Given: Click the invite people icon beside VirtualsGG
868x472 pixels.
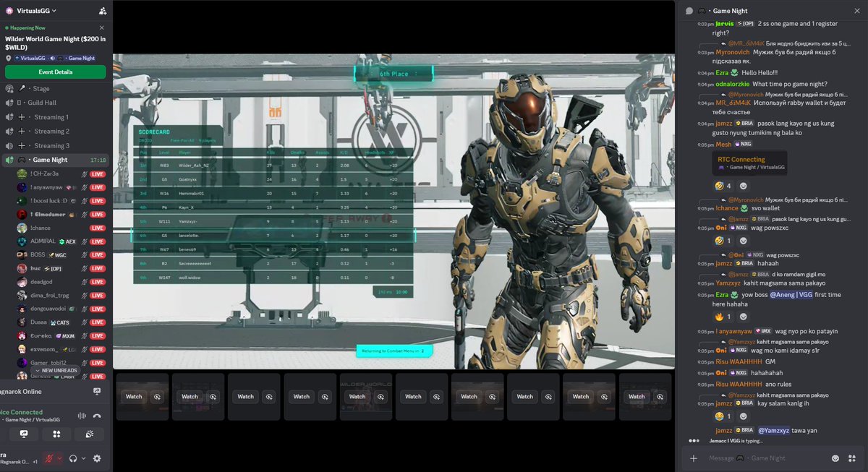Looking at the screenshot, I should click(x=102, y=11).
